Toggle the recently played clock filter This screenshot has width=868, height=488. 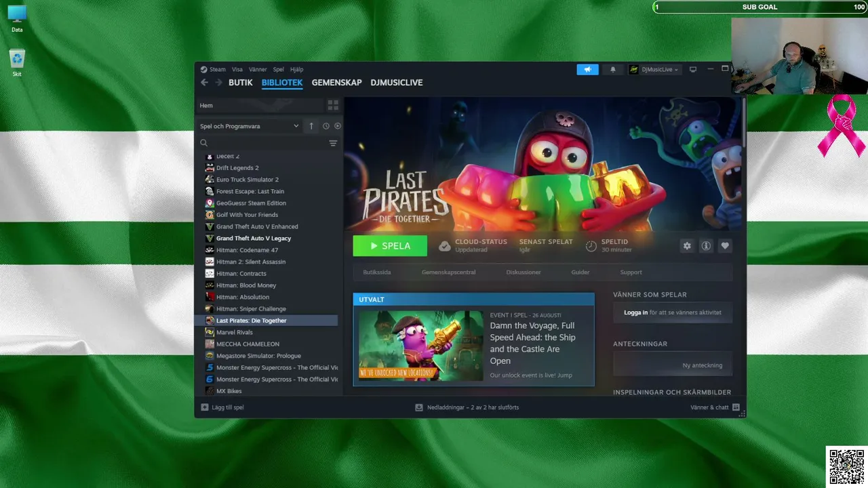[325, 126]
